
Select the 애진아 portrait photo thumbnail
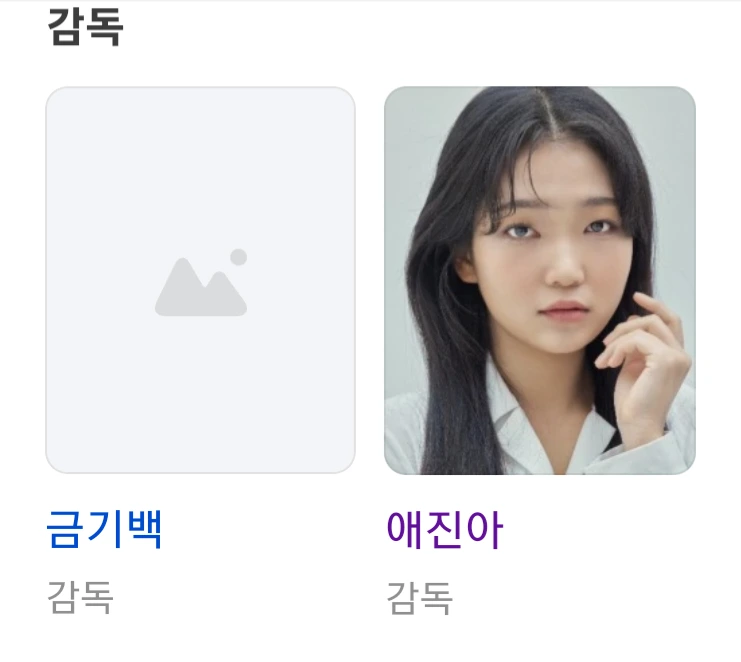point(540,280)
